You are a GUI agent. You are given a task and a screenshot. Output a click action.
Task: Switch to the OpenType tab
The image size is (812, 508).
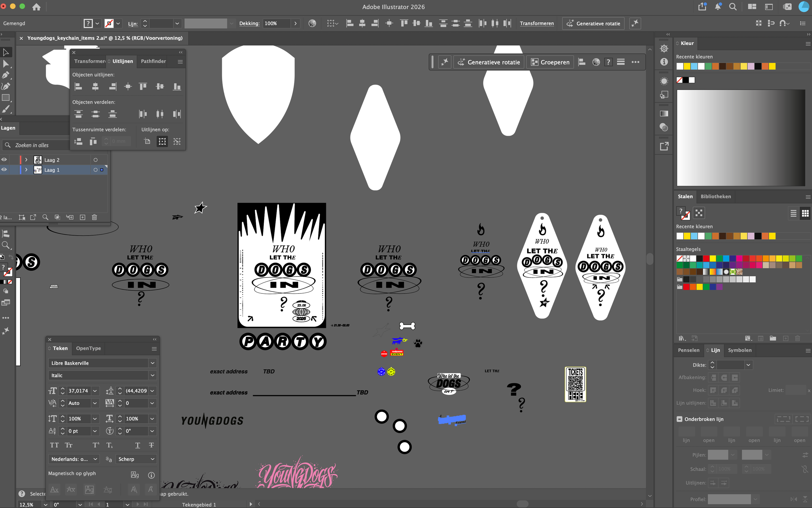pos(88,348)
